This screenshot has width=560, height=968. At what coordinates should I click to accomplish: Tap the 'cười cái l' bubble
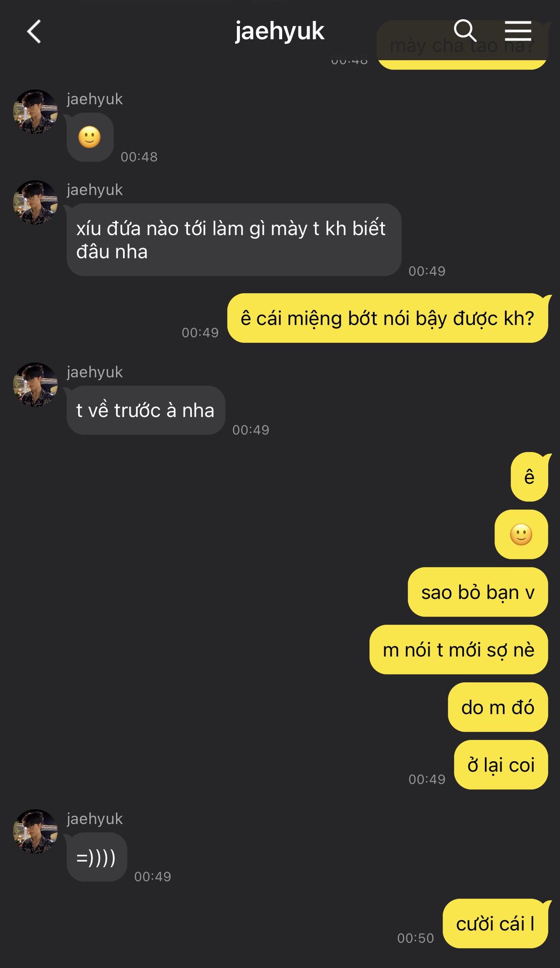495,924
